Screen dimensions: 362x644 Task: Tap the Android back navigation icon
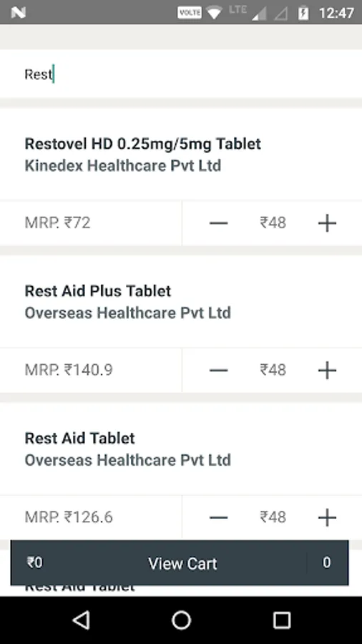[x=82, y=620]
